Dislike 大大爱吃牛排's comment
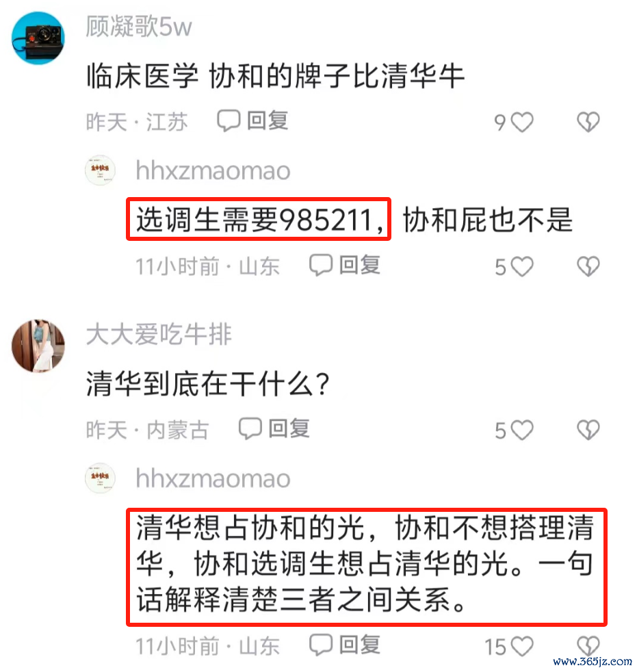This screenshot has height=672, width=637. coord(588,430)
